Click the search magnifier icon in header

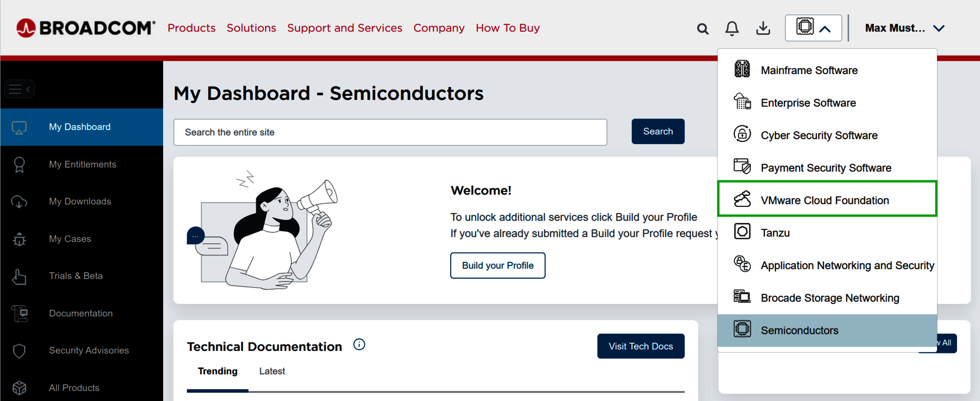702,29
